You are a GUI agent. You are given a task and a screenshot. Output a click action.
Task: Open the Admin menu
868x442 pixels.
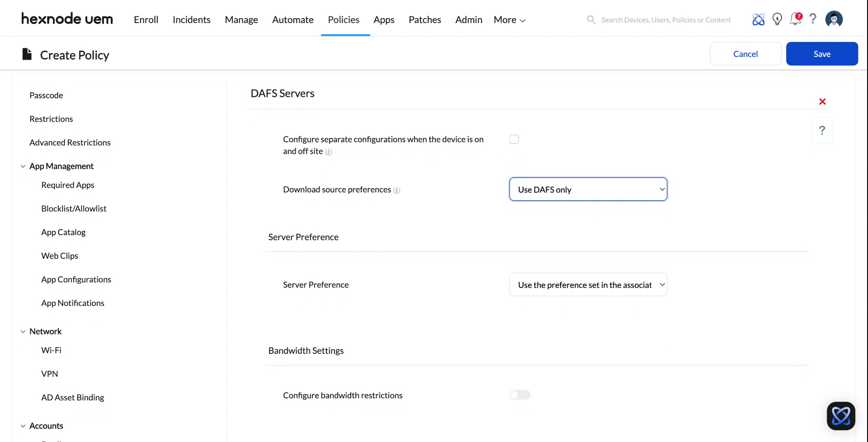click(468, 19)
